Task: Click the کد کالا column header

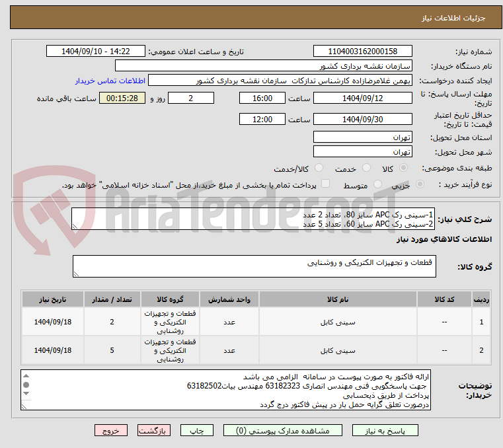Action: tap(444, 299)
